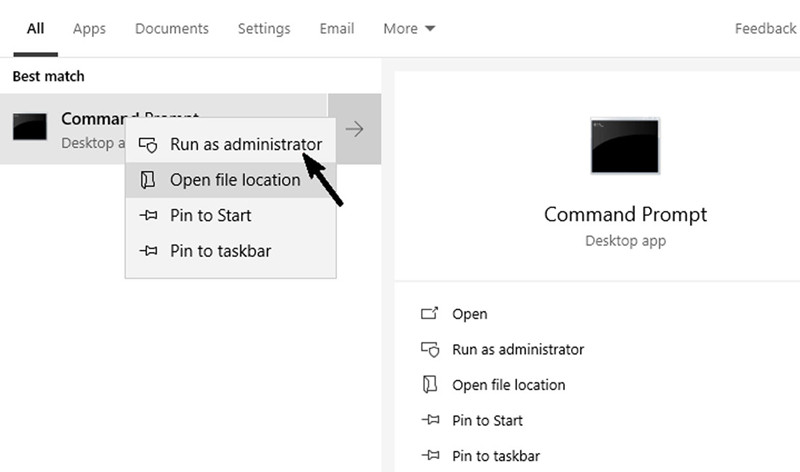
Task: Choose Pin to taskbar in context menu
Action: [231, 251]
